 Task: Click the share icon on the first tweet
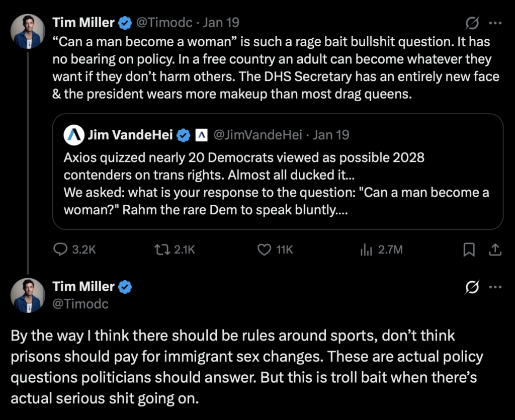(494, 249)
